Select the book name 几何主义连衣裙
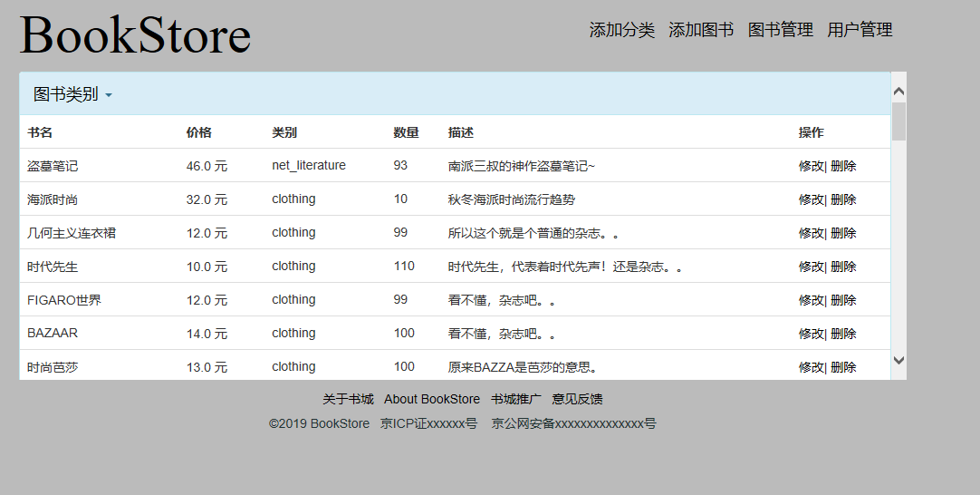The height and width of the screenshot is (495, 980). pos(72,233)
